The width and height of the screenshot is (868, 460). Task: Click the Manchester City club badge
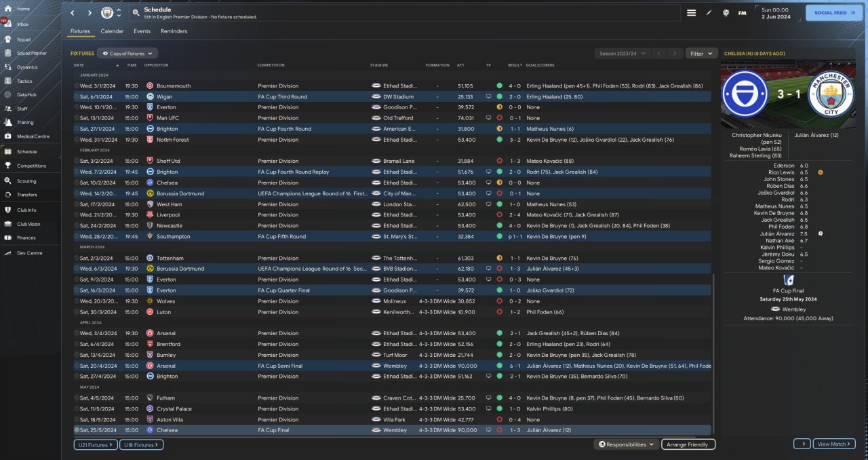tap(107, 13)
